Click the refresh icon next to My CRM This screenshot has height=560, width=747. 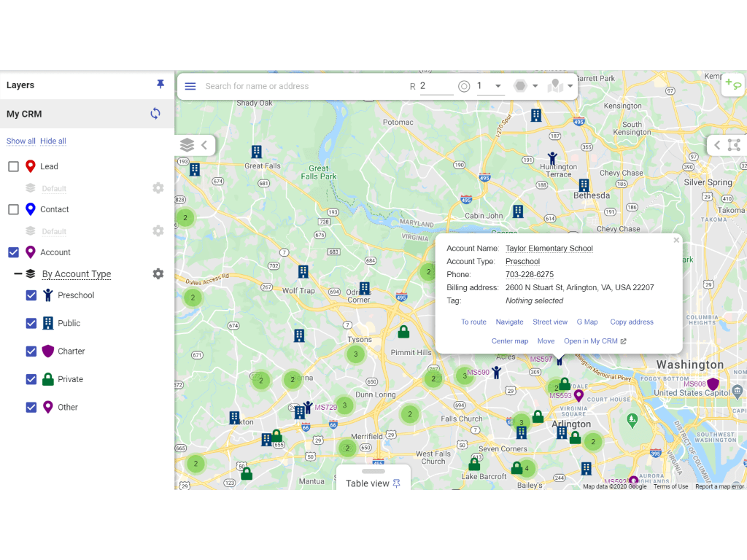coord(155,114)
